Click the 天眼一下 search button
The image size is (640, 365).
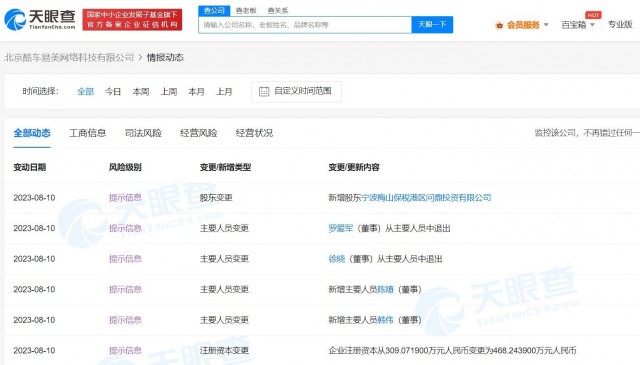432,24
